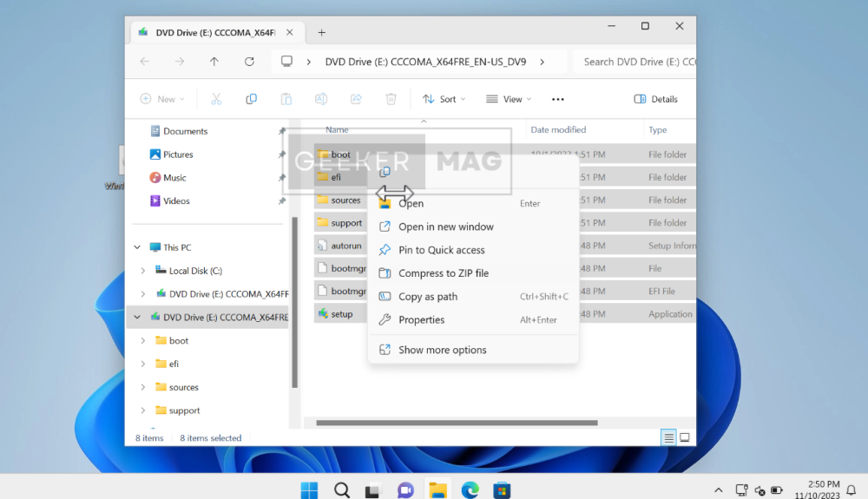Choose Copy as path
The width and height of the screenshot is (868, 499).
tap(473, 297)
